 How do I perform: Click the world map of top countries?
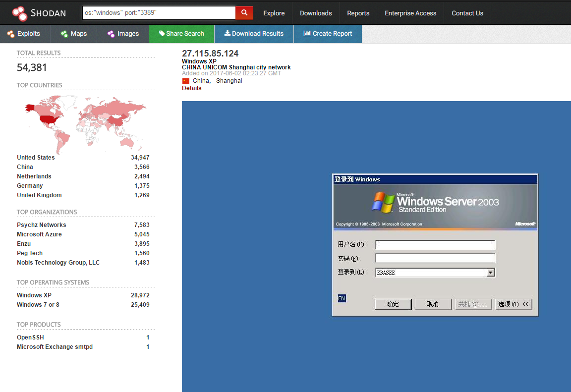[x=86, y=124]
